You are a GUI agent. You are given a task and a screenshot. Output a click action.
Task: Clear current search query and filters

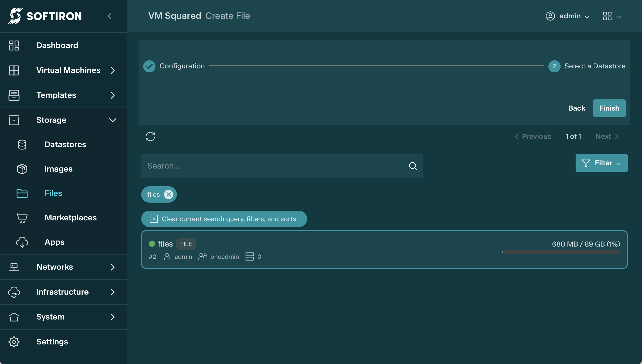pos(224,219)
